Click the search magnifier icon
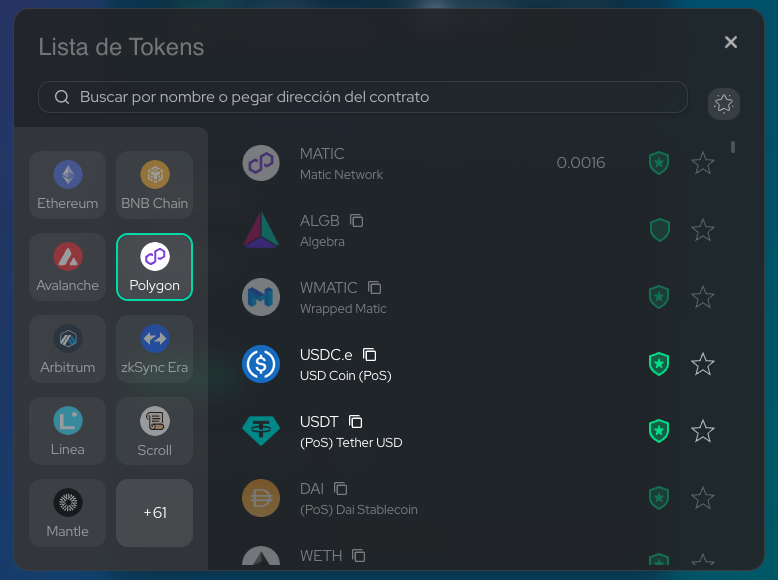This screenshot has width=778, height=580. pyautogui.click(x=62, y=97)
